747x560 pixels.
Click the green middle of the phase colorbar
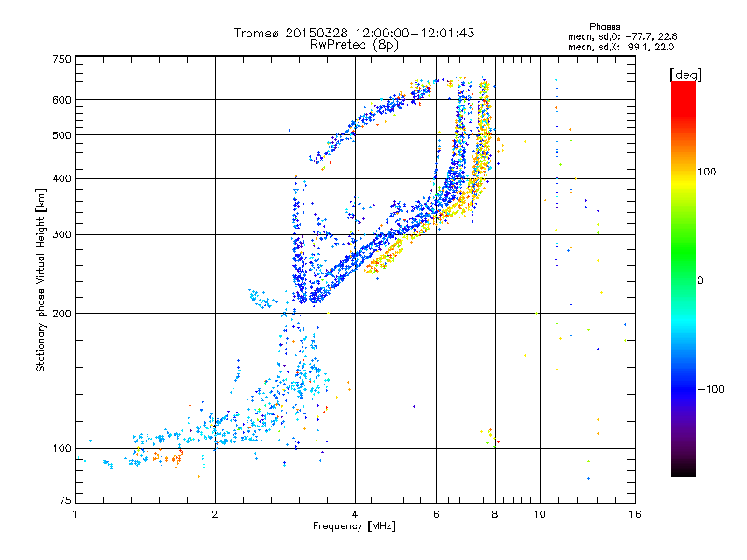coord(684,258)
